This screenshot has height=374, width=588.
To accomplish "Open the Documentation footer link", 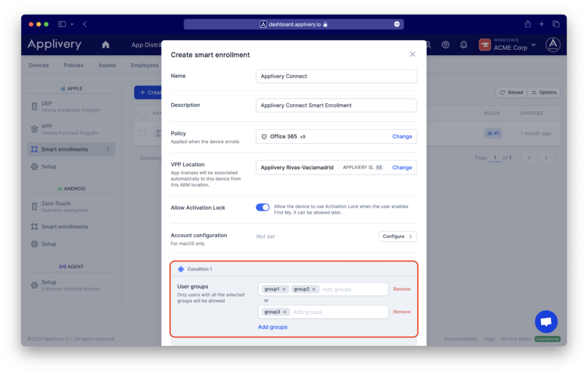I will click(461, 339).
